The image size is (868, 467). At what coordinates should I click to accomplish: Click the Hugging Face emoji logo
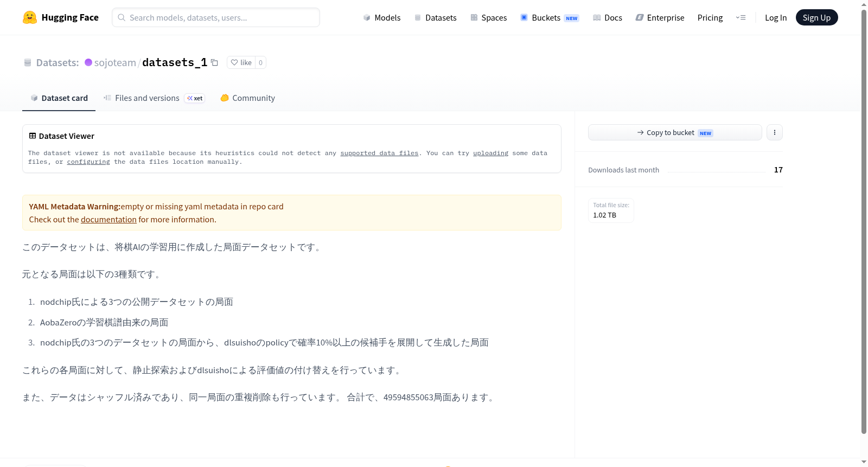click(x=30, y=17)
